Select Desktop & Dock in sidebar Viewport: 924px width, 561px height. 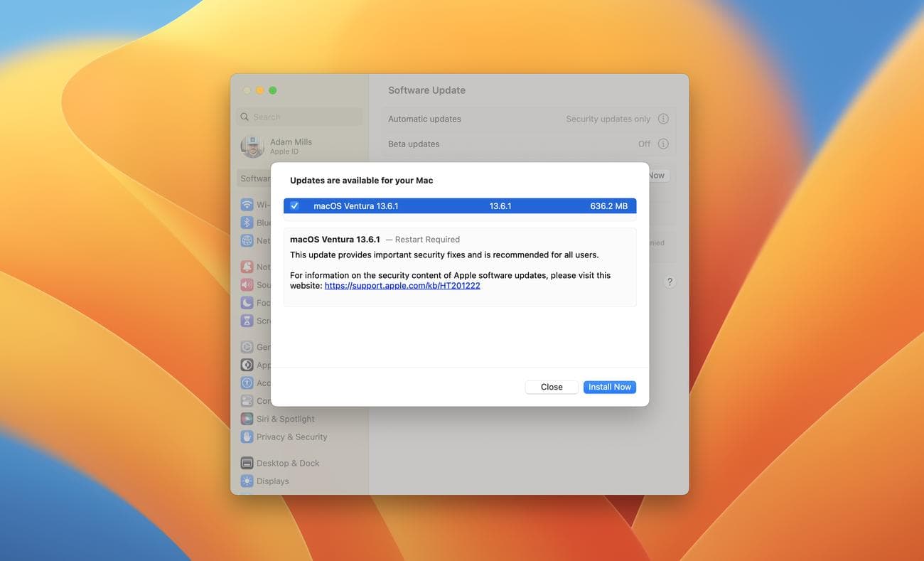287,463
